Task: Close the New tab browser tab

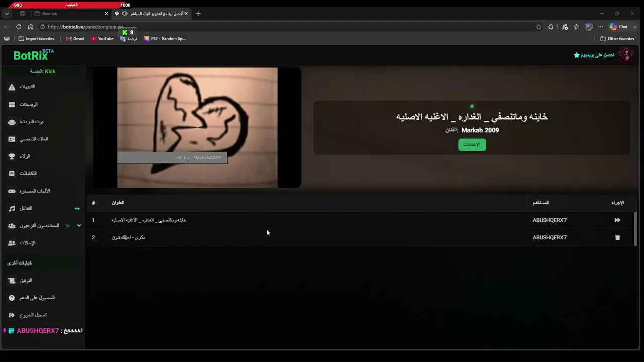Action: [106, 14]
